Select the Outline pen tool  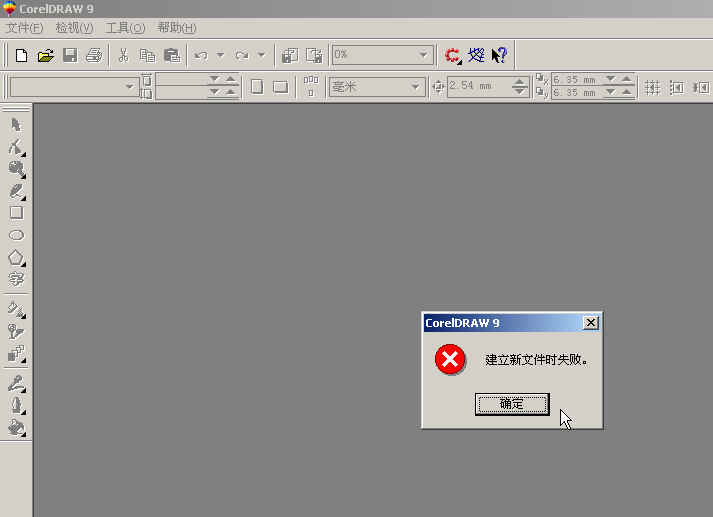(16, 405)
